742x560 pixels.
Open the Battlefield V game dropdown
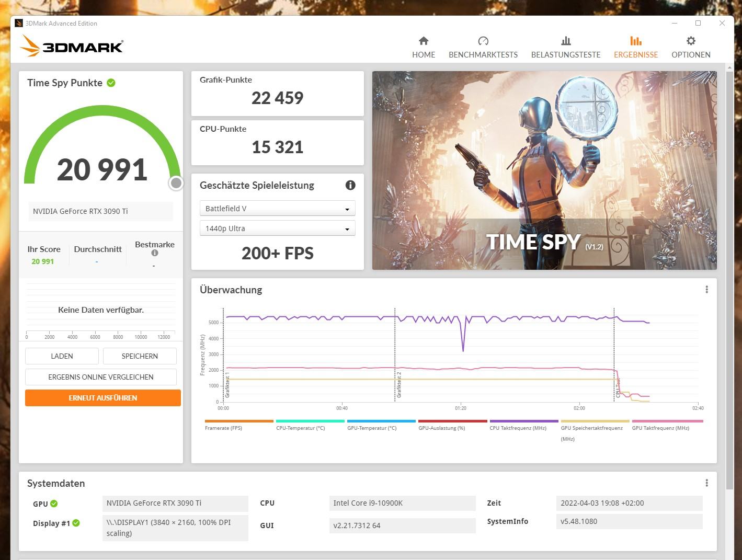[x=277, y=209]
